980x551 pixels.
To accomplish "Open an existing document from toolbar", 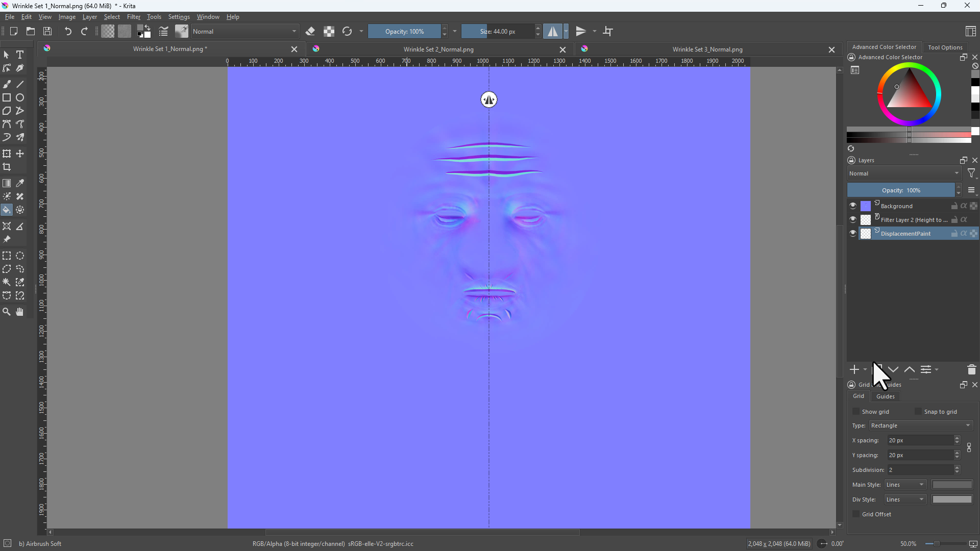I will pyautogui.click(x=31, y=31).
